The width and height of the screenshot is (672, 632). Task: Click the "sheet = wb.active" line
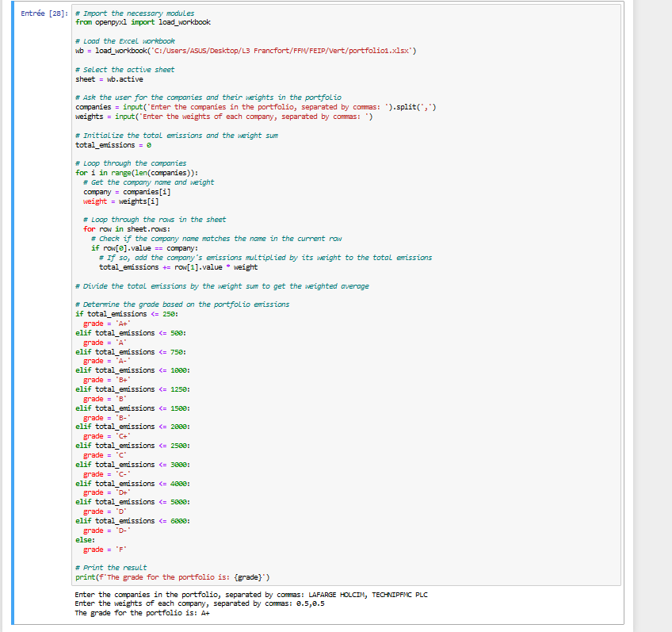coord(110,79)
